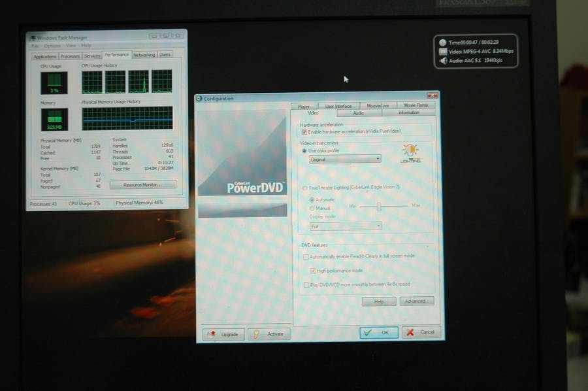Screen dimensions: 588x391
Task: Open the color profile dropdown showing Original
Action: click(x=345, y=159)
